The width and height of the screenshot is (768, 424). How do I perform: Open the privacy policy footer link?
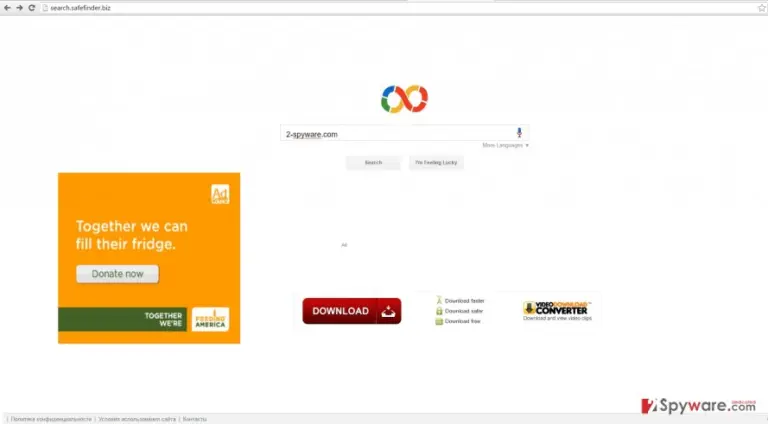(51, 419)
